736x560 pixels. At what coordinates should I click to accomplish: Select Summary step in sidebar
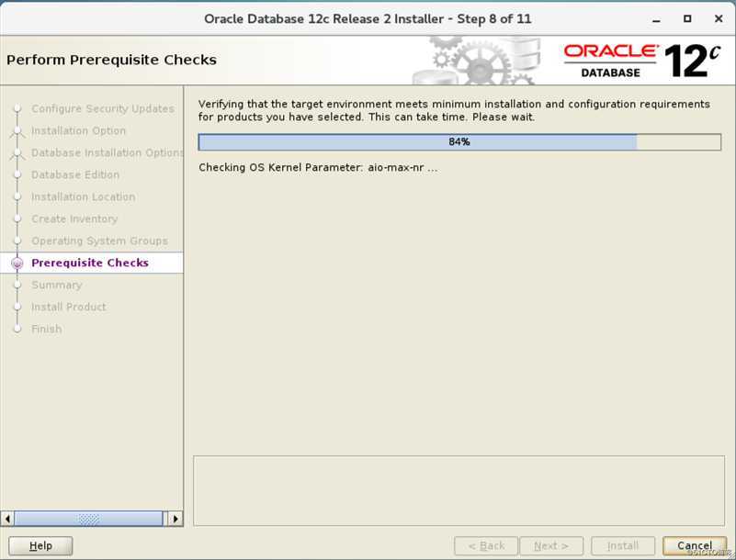click(x=56, y=286)
